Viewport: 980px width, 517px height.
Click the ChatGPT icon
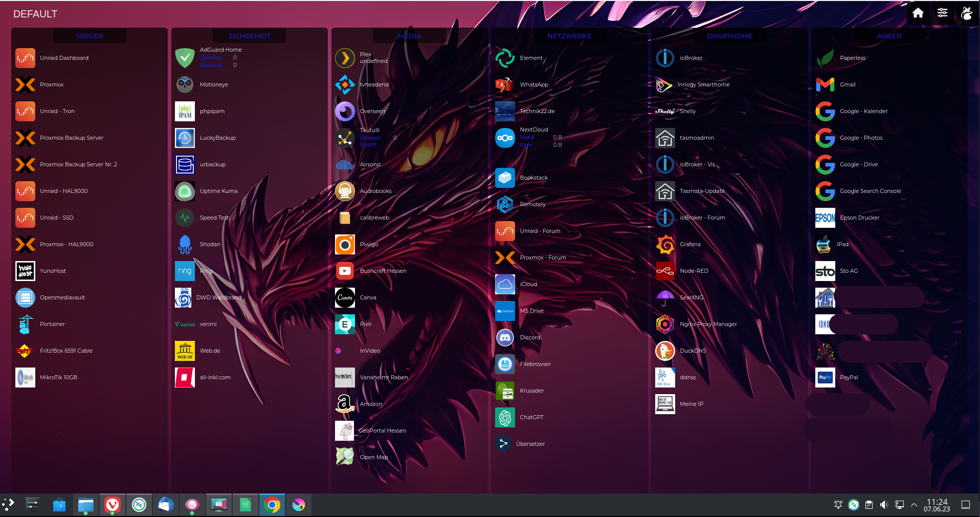click(x=505, y=417)
